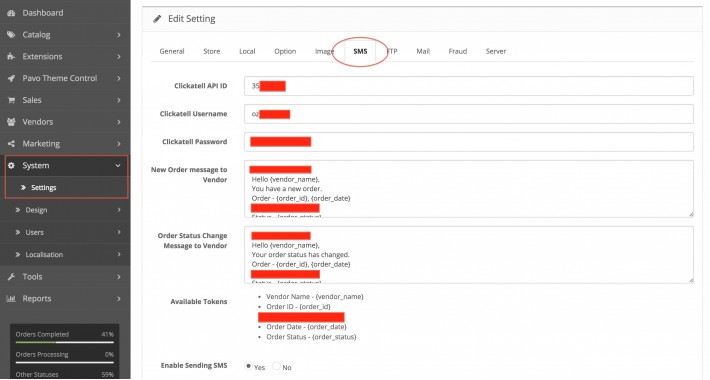
Task: Click the double arrow icon before Settings
Action: coord(24,188)
